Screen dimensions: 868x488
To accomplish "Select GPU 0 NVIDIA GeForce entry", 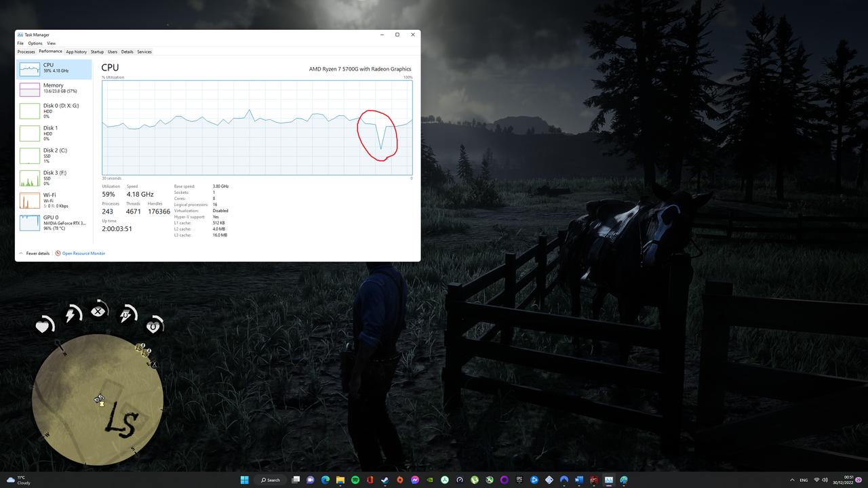I will pyautogui.click(x=54, y=222).
